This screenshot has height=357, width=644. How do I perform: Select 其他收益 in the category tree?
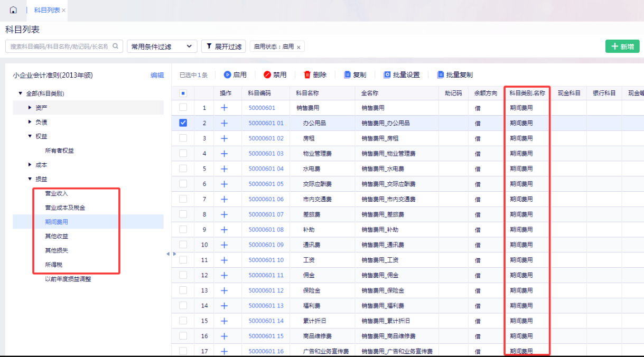coord(57,236)
